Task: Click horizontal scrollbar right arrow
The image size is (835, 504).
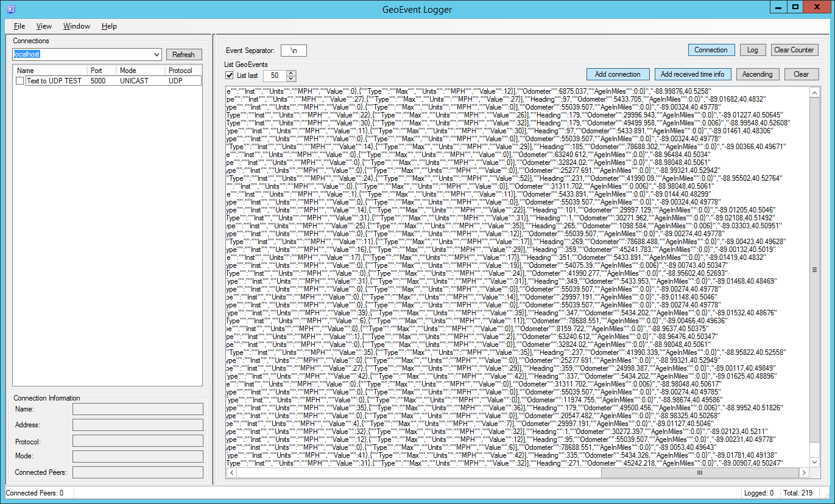Action: point(804,472)
